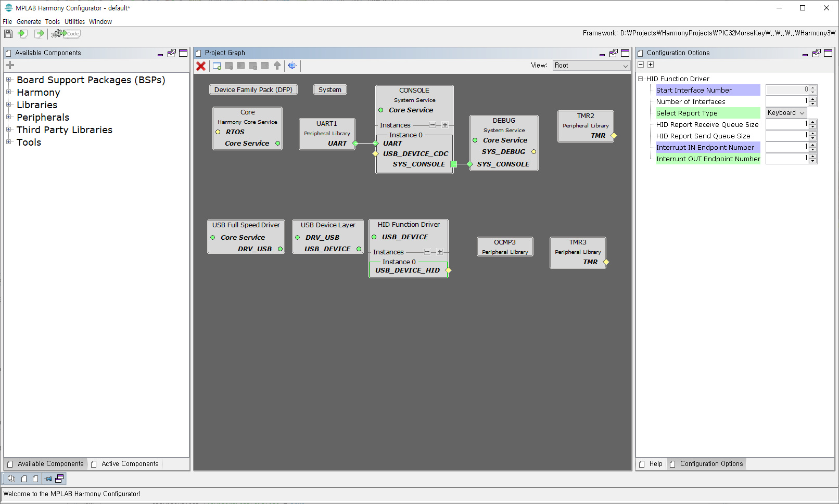Add a CONSOLE instance with plus button
Image resolution: width=839 pixels, height=504 pixels.
445,125
